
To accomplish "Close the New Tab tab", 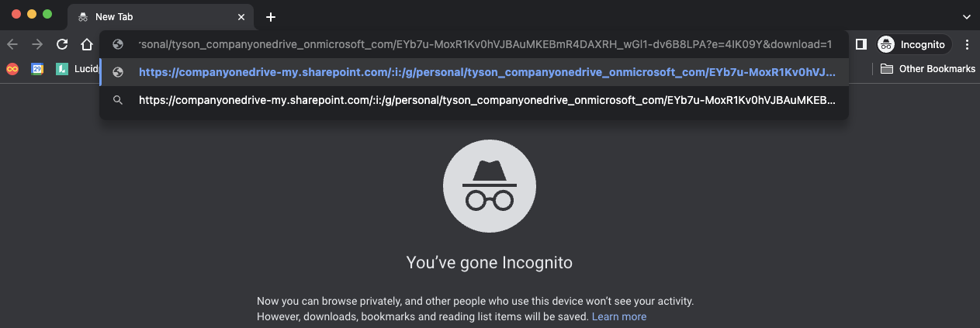I will point(241,17).
